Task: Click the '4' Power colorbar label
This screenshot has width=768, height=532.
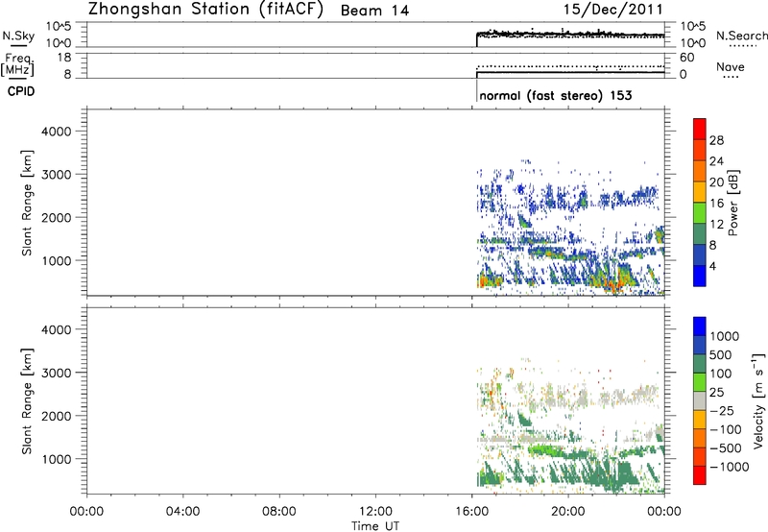Action: (x=712, y=267)
